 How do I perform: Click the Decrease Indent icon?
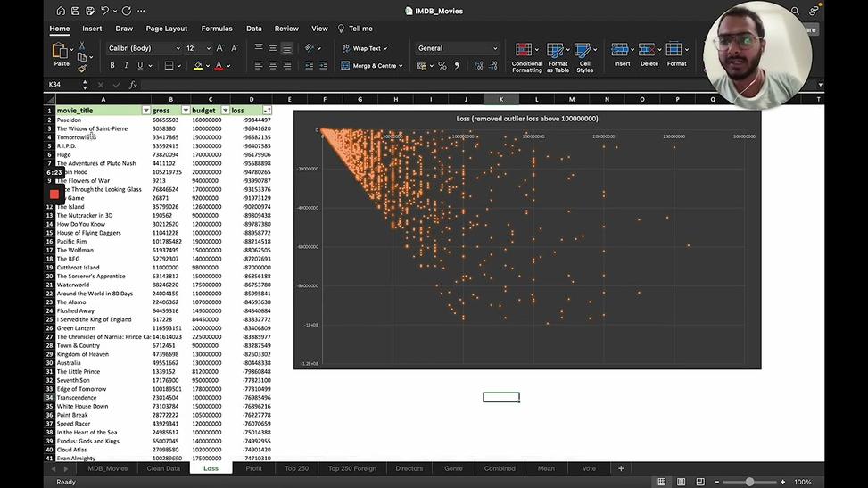click(x=309, y=65)
